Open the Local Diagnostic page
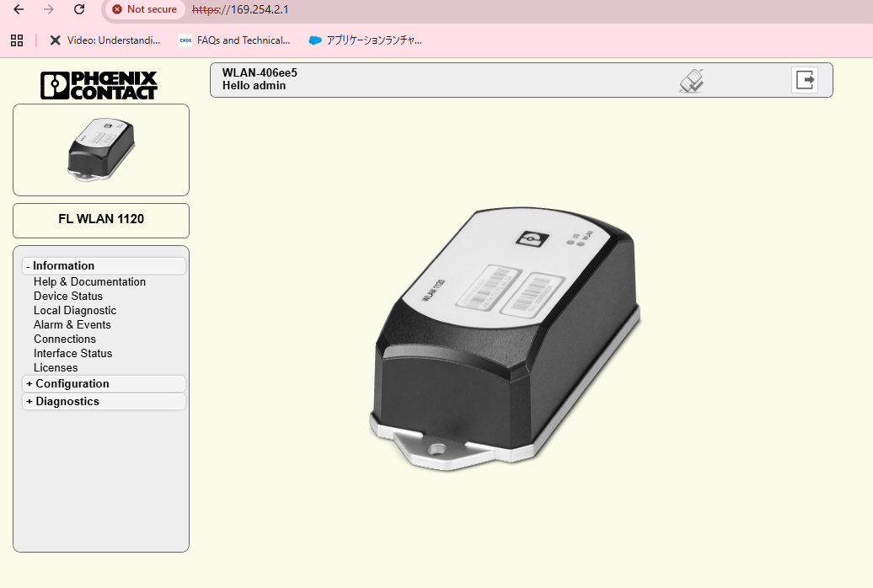 (75, 310)
